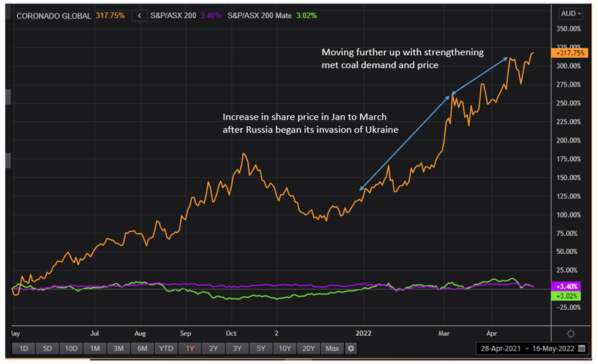Click the -25.00% axis label

pyautogui.click(x=569, y=307)
